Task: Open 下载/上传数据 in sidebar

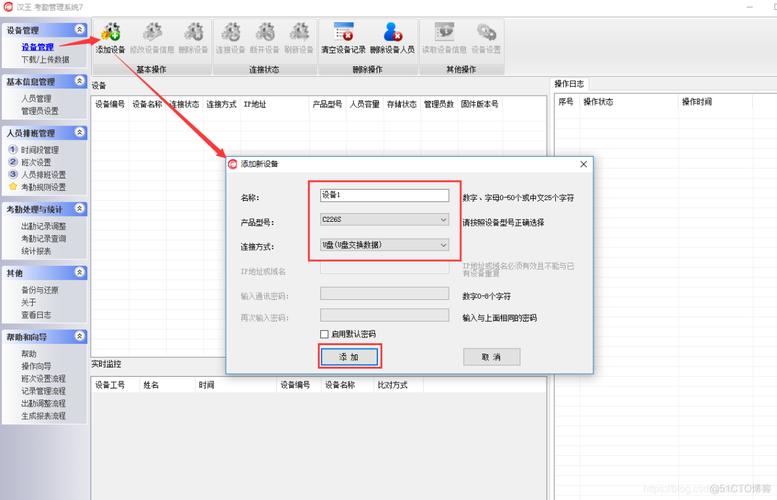Action: point(45,59)
